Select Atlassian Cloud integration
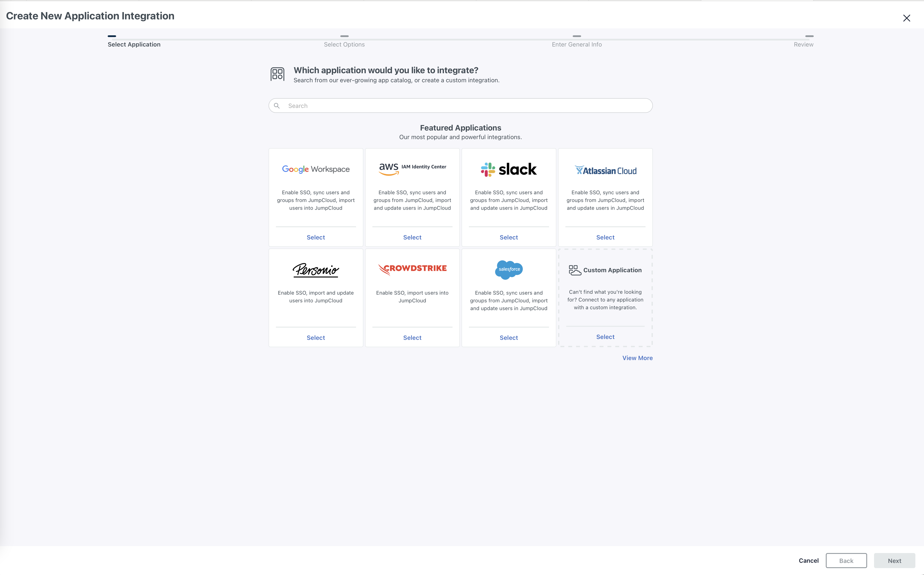924x575 pixels. 605,237
